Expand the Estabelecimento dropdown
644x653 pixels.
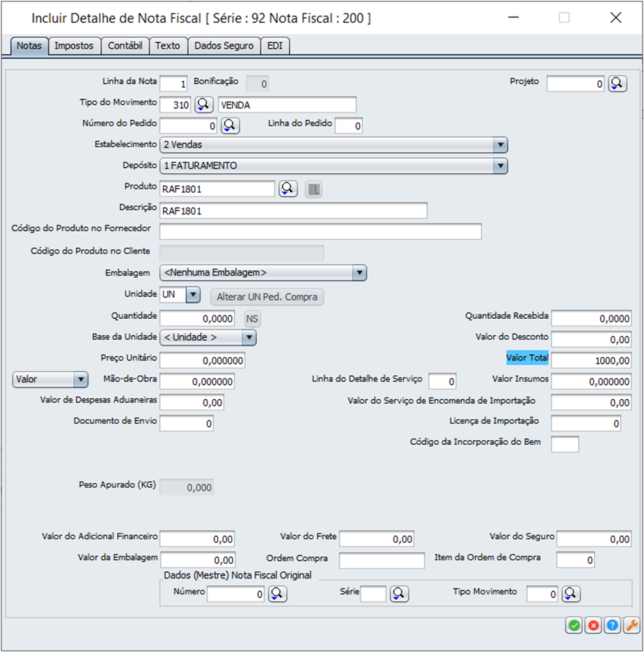pos(500,145)
